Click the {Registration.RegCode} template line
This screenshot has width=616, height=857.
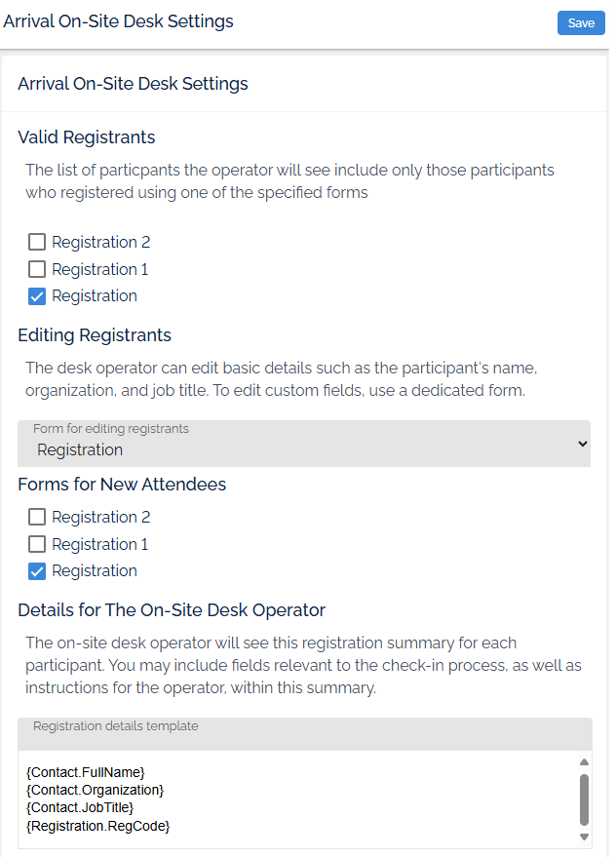click(x=98, y=826)
